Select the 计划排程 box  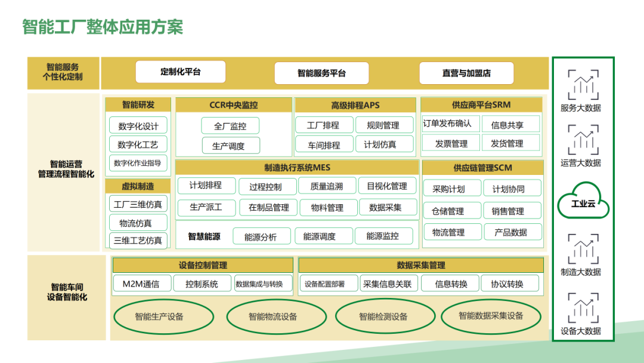(x=206, y=186)
